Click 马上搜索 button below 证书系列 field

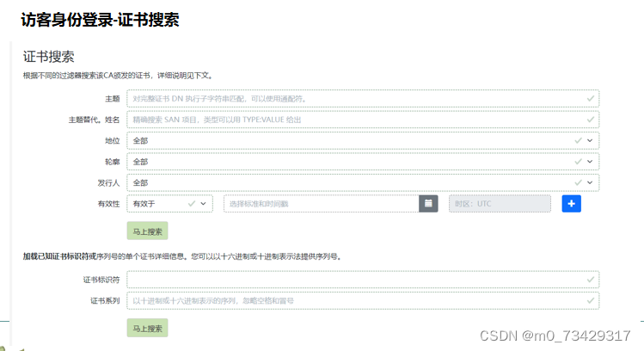click(147, 328)
